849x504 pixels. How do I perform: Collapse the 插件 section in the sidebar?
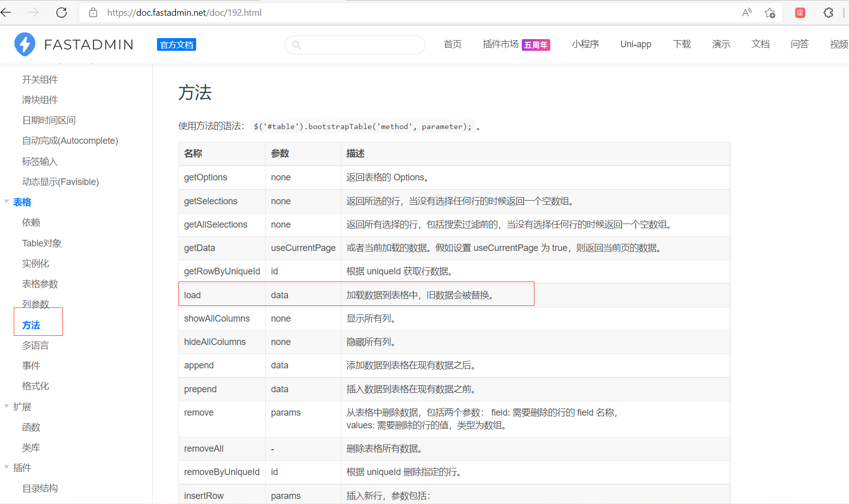[x=7, y=467]
